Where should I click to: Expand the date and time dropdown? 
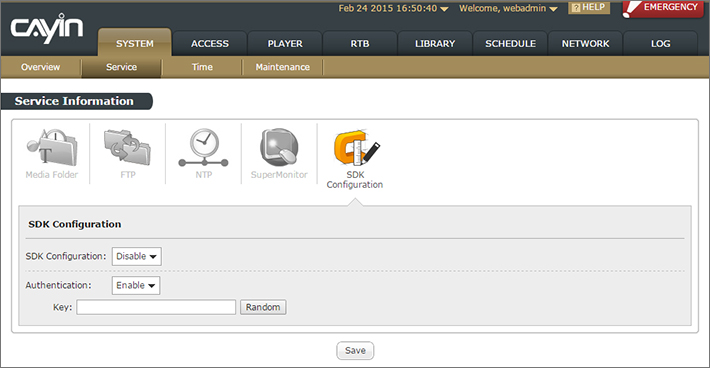click(x=393, y=8)
